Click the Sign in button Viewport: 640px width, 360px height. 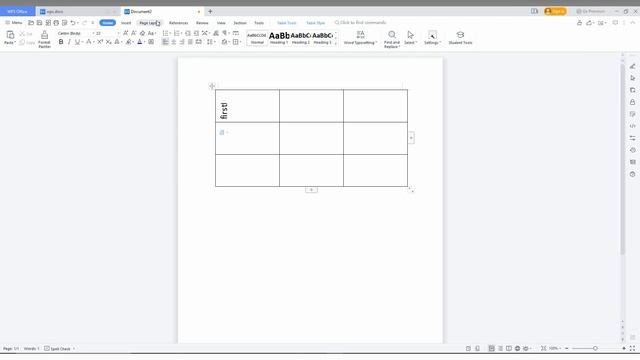(555, 11)
